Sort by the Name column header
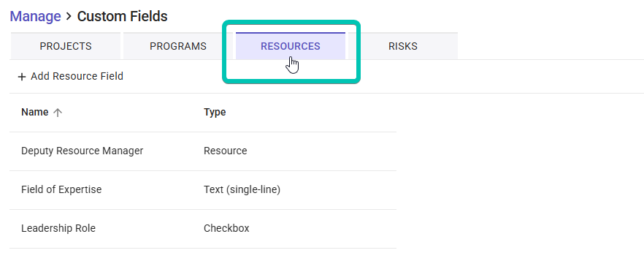Viewport: 644px width, 272px height. point(35,112)
